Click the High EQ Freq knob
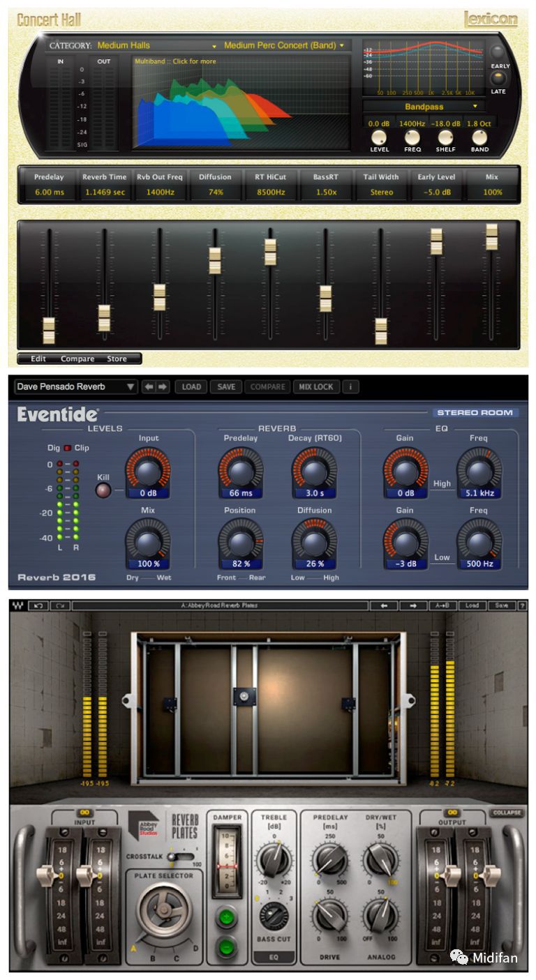The width and height of the screenshot is (536, 980). pos(479,472)
